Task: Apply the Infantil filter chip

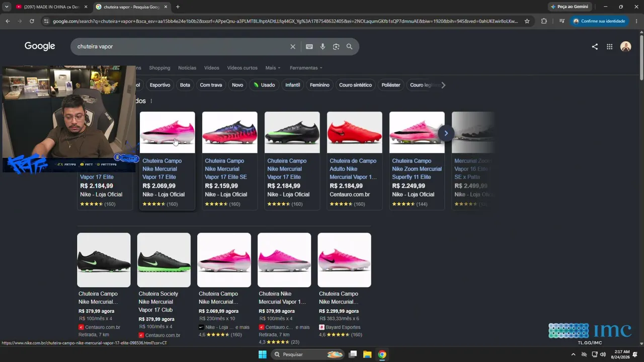Action: [x=293, y=85]
